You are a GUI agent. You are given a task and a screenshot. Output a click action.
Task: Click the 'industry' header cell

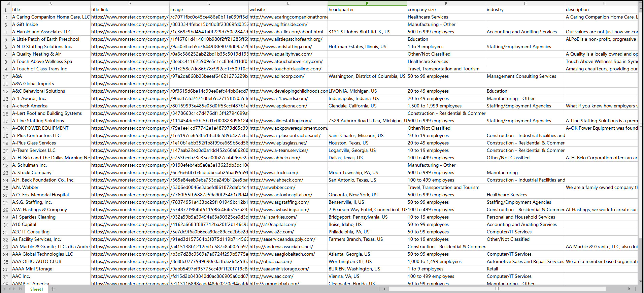coord(525,10)
